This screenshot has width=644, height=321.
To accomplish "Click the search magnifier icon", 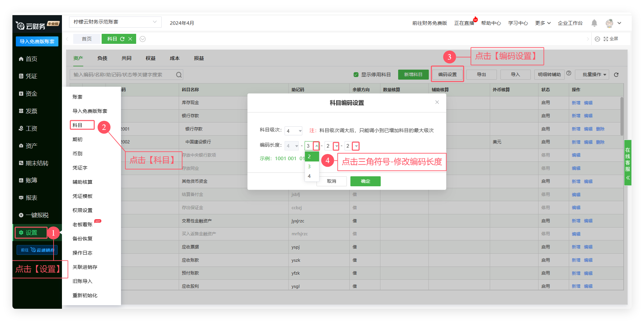I will tap(179, 75).
